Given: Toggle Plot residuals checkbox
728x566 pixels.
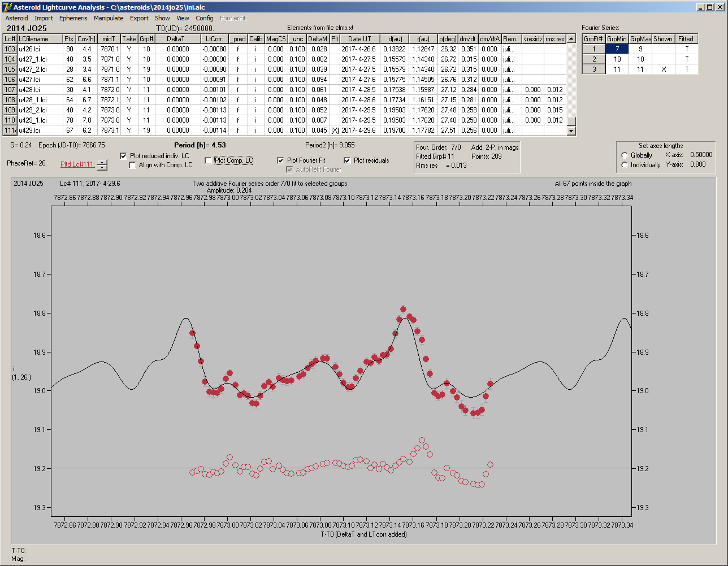Looking at the screenshot, I should (x=347, y=160).
